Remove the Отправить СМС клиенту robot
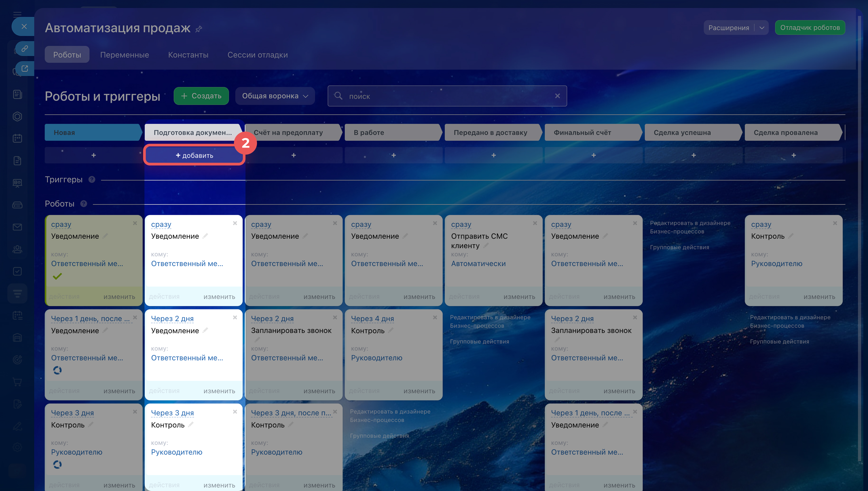Screen dimensions: 868x491 [x=535, y=223]
